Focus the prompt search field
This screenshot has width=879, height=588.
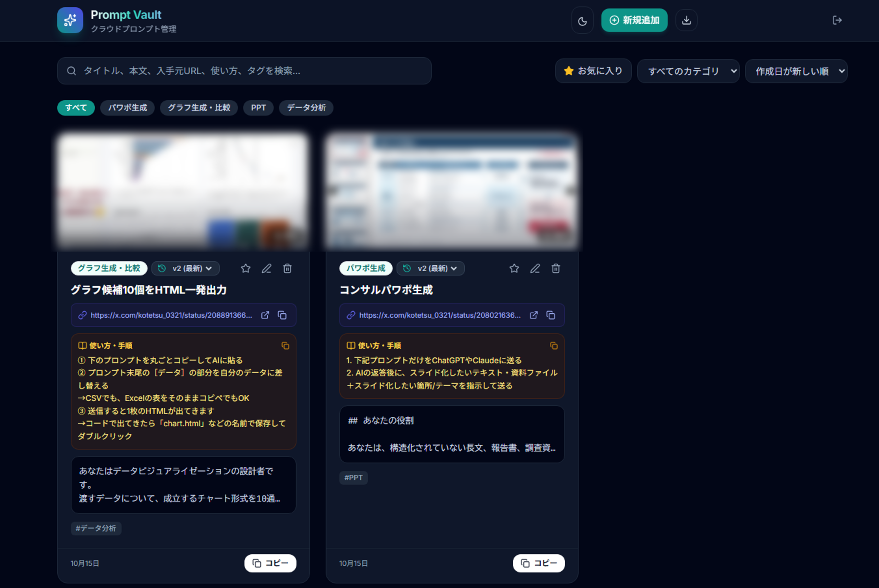click(244, 71)
